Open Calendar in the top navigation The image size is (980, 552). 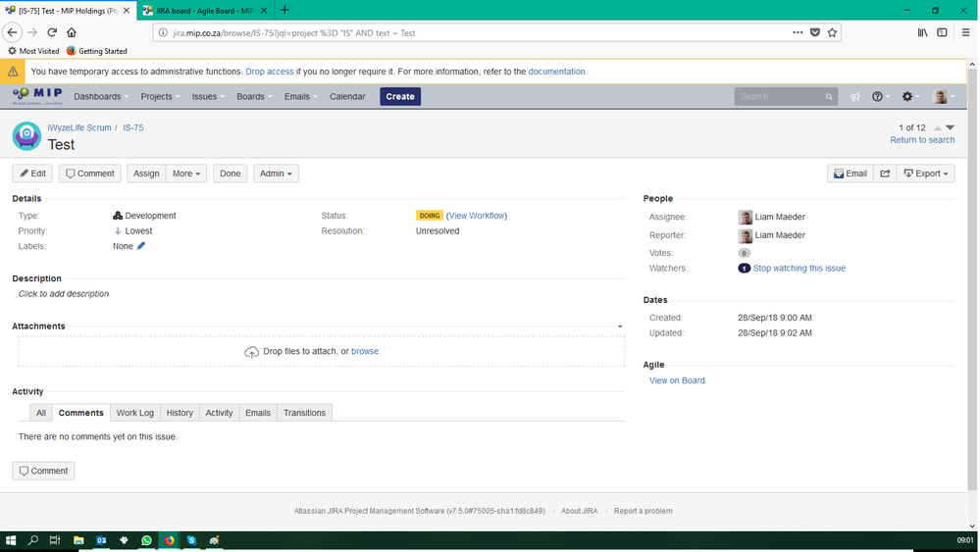pyautogui.click(x=347, y=96)
